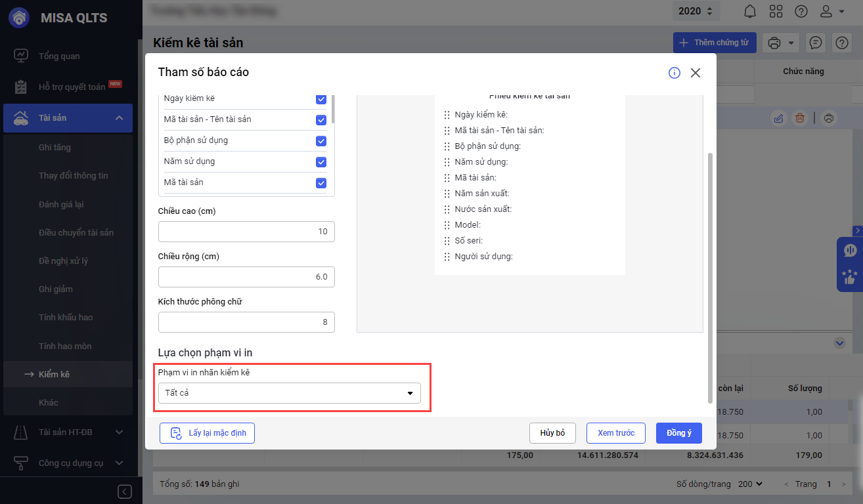Open the apps grid icon
863x504 pixels.
coord(776,11)
